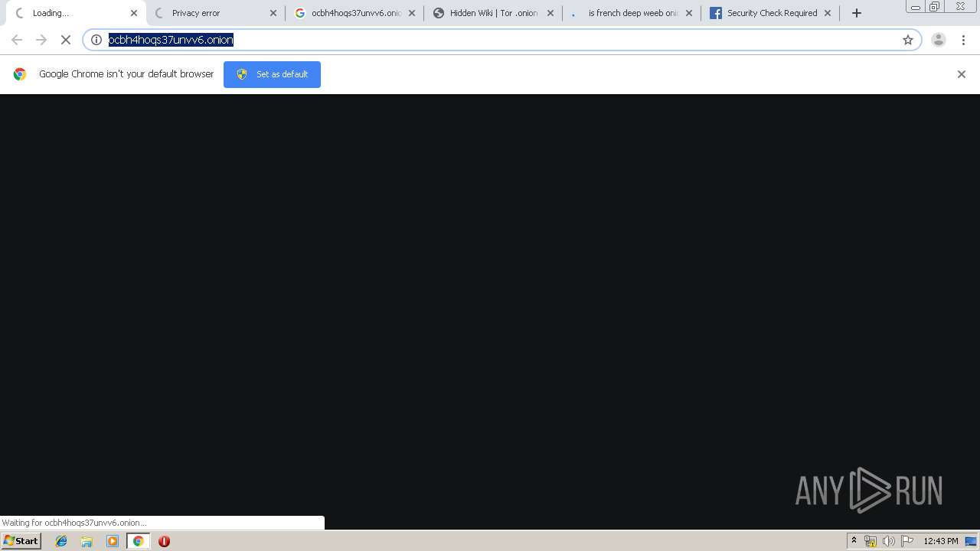The height and width of the screenshot is (551, 980).
Task: Go back to the previous page
Action: (17, 40)
